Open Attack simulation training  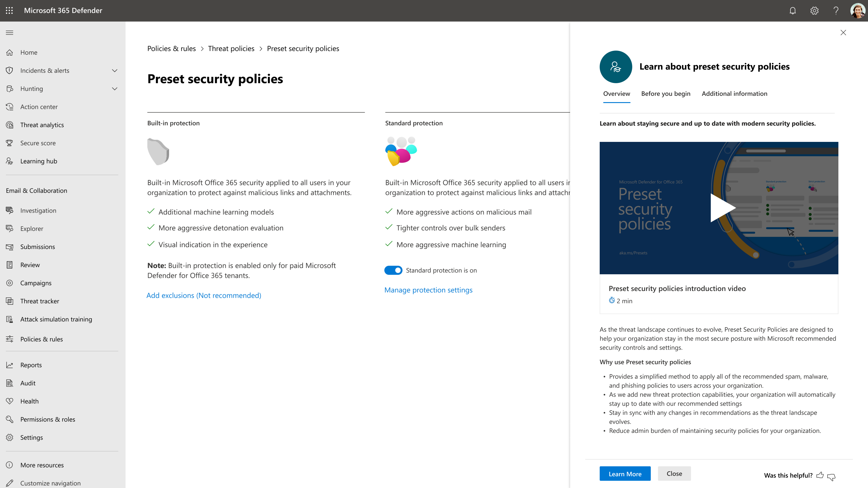click(x=56, y=319)
